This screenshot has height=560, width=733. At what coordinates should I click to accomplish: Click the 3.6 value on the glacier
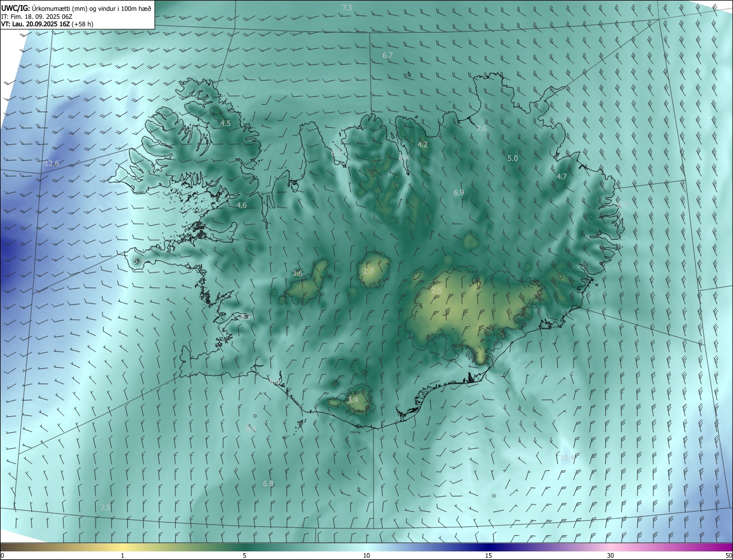(297, 274)
